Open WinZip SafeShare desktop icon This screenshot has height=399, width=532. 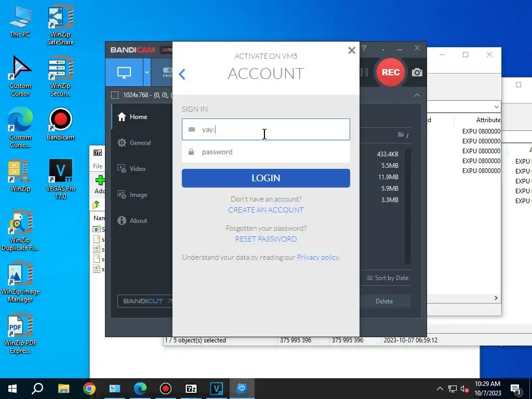[60, 25]
